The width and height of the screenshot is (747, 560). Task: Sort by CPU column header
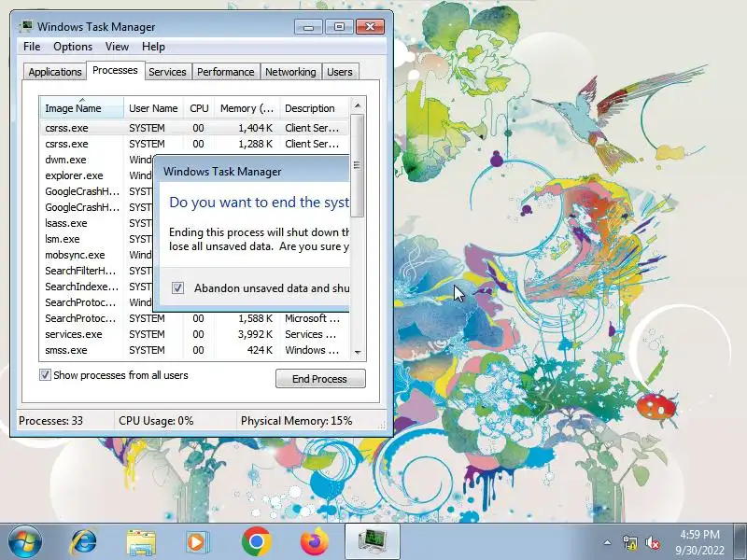199,108
